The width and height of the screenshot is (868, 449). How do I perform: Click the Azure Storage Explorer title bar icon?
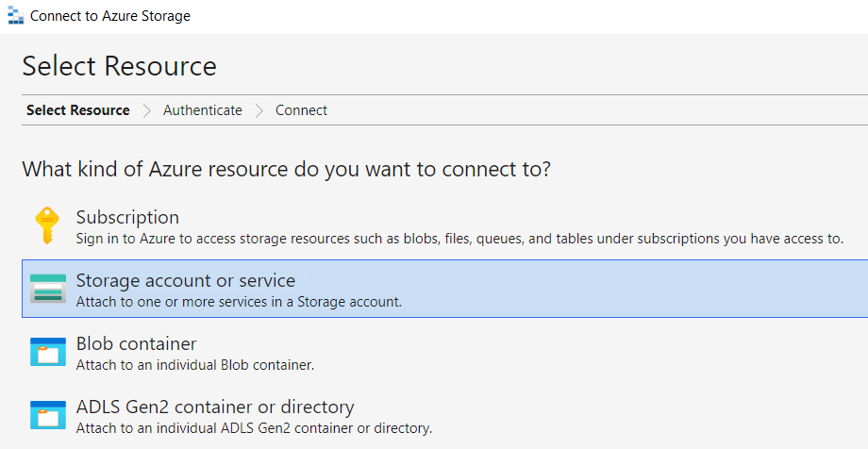15,15
